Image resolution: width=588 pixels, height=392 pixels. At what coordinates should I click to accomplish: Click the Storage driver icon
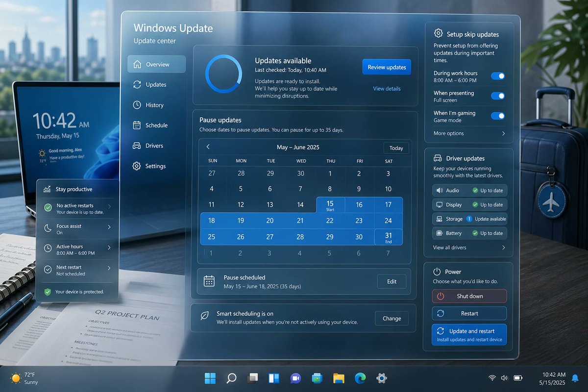pyautogui.click(x=439, y=219)
